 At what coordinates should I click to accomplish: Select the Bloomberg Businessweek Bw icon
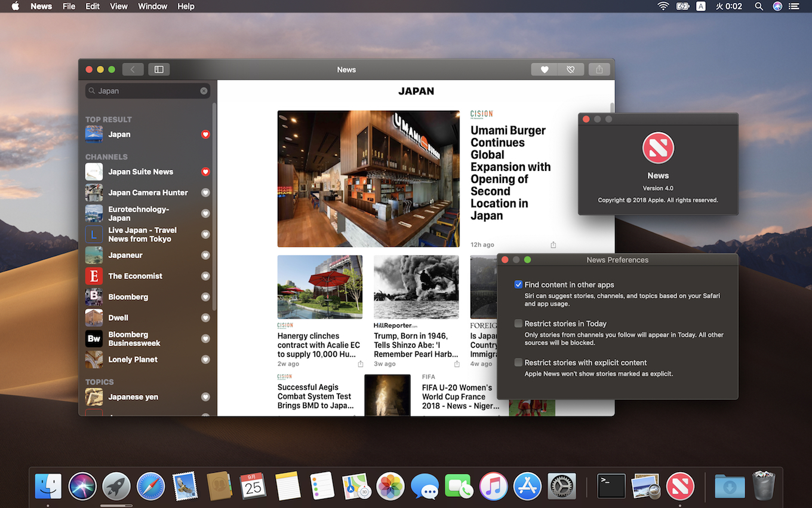[x=94, y=339]
